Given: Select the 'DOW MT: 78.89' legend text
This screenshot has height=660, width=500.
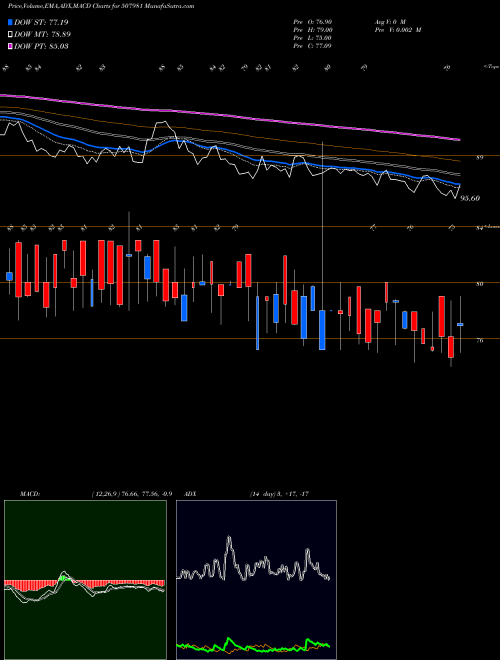Looking at the screenshot, I should point(43,34).
